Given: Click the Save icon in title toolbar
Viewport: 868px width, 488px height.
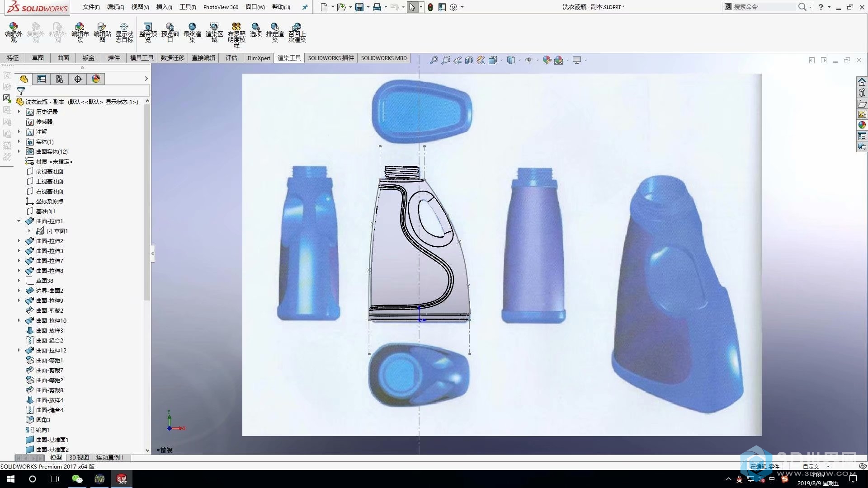Looking at the screenshot, I should click(359, 7).
